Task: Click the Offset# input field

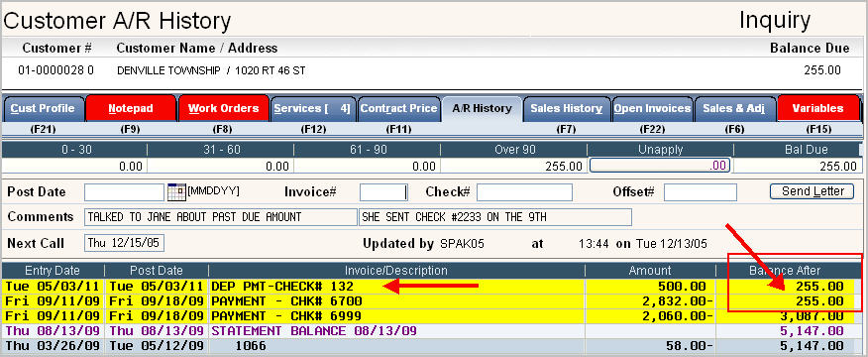Action: pyautogui.click(x=701, y=192)
